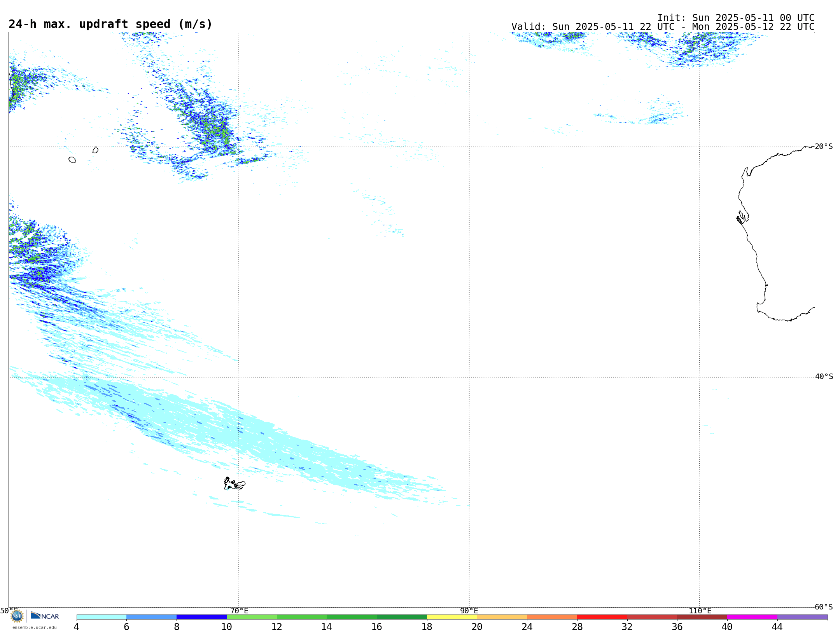Viewport: 840px width, 632px height.
Task: Click the 90°E longitude label
Action: [469, 611]
